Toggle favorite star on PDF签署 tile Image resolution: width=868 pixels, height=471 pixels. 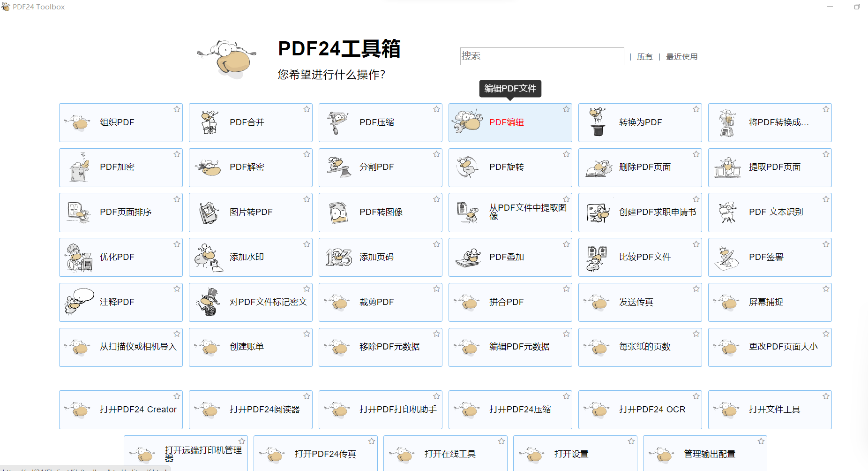pyautogui.click(x=826, y=244)
